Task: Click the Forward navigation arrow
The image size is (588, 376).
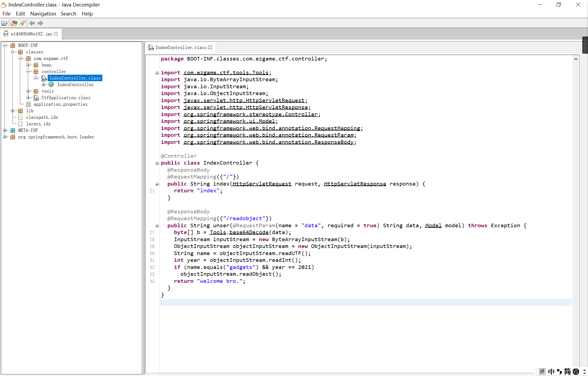Action: click(40, 23)
